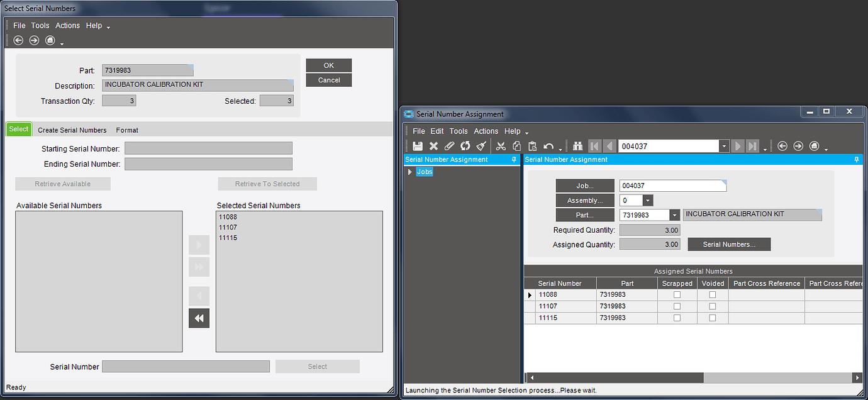Mark serial 11107 as Voided
This screenshot has height=400, width=868.
tap(712, 306)
